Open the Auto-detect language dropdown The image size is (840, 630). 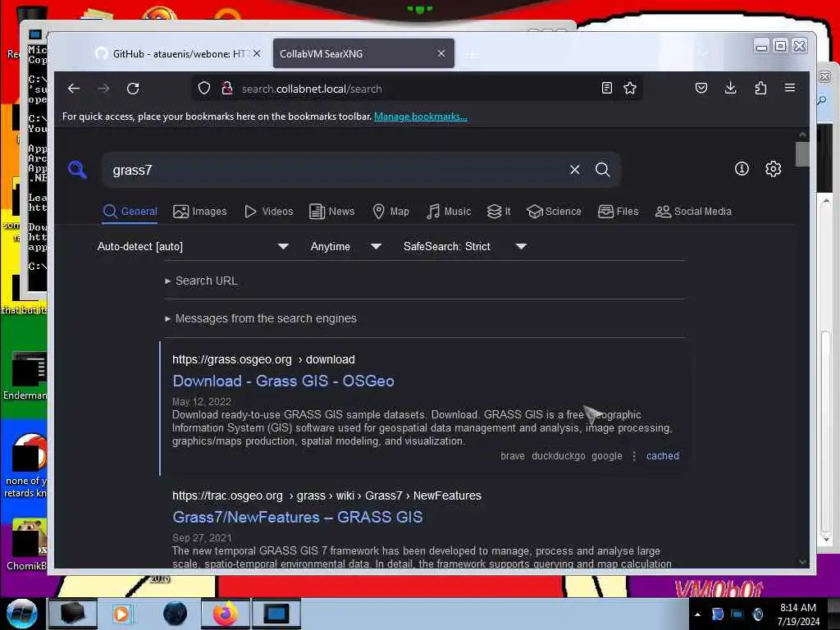tap(192, 246)
